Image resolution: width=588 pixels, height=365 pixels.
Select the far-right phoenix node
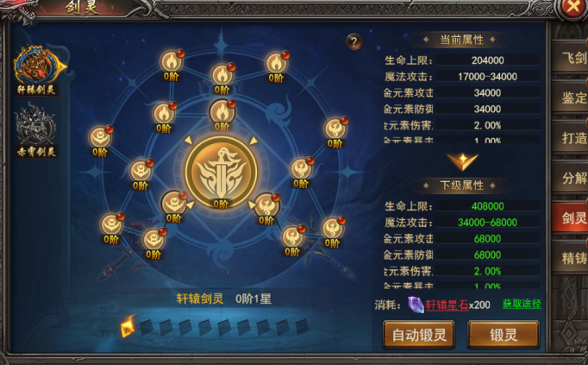coord(335,129)
